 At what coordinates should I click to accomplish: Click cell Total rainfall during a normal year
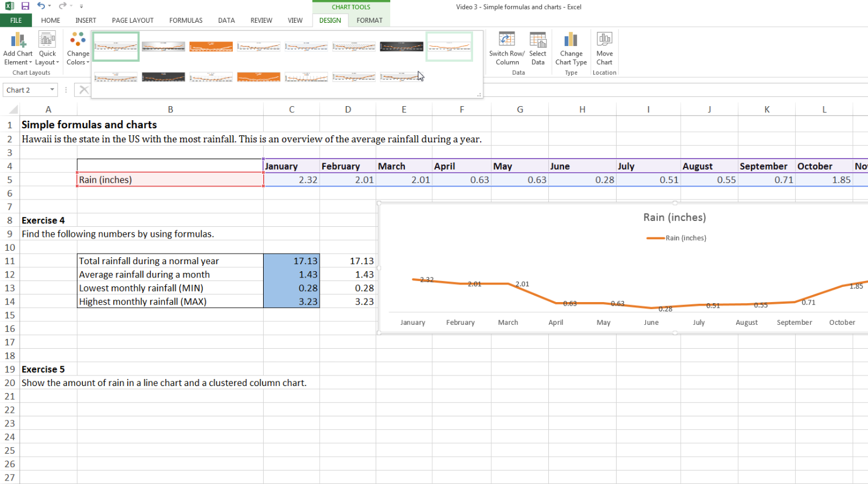[170, 261]
